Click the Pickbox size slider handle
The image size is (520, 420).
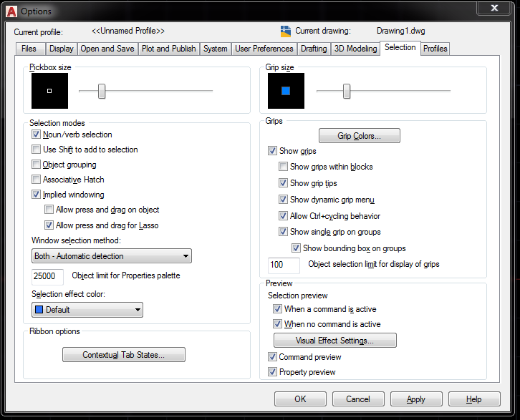click(102, 91)
